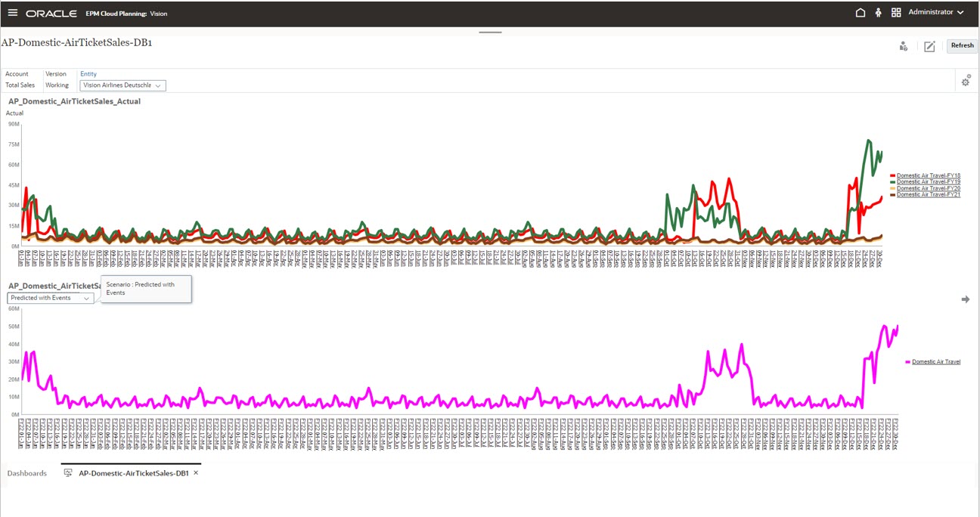
Task: Open the navigation hamburger menu
Action: coord(13,12)
